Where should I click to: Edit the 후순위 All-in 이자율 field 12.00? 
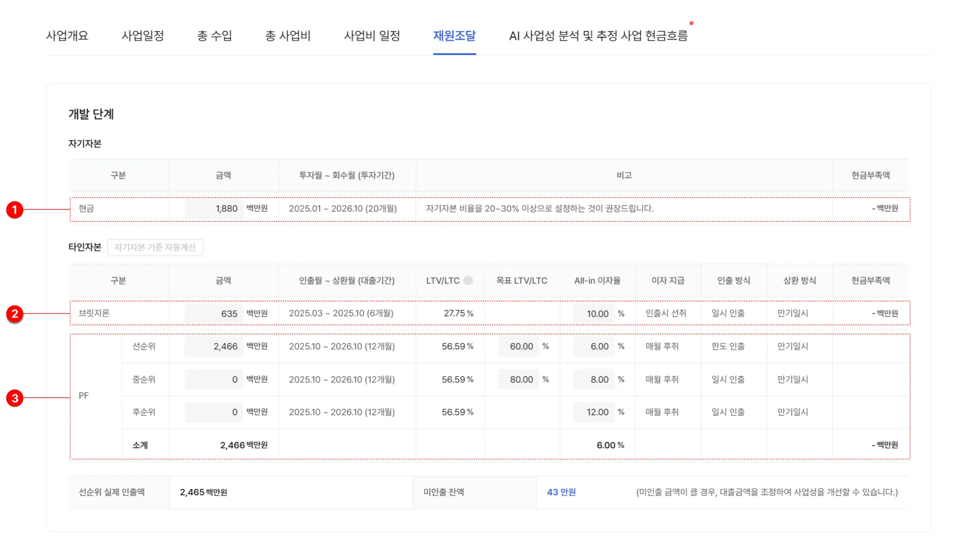pos(593,412)
